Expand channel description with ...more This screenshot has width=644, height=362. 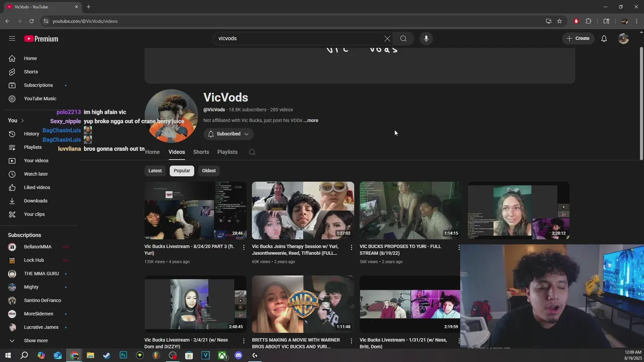pyautogui.click(x=311, y=121)
